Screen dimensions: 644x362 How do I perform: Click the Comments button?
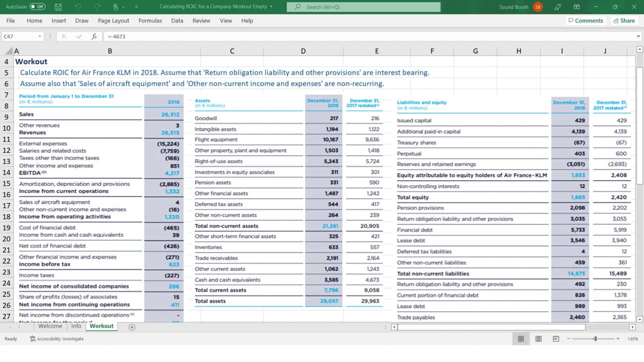coord(586,20)
